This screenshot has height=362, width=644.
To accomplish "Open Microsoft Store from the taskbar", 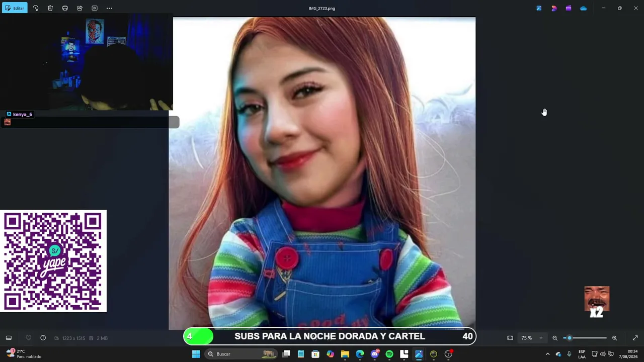I will pyautogui.click(x=315, y=354).
